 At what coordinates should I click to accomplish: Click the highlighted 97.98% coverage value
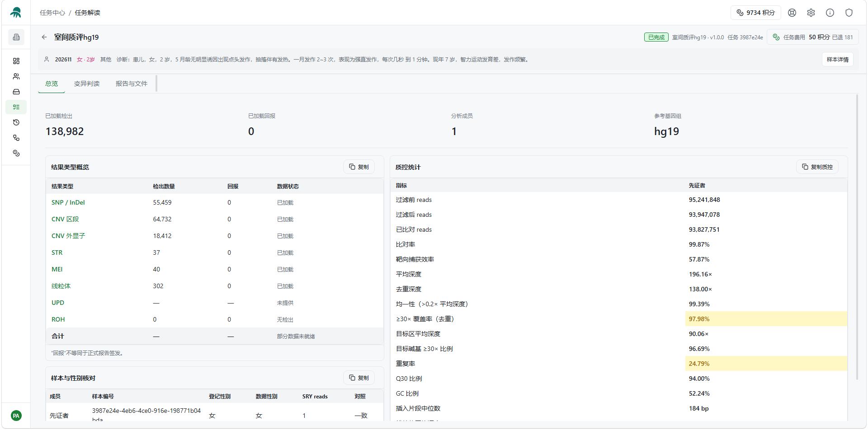pyautogui.click(x=766, y=319)
